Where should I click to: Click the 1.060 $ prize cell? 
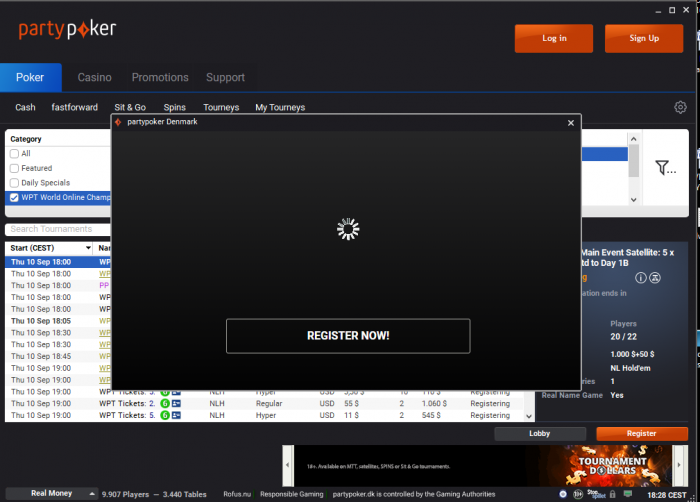[x=434, y=404]
